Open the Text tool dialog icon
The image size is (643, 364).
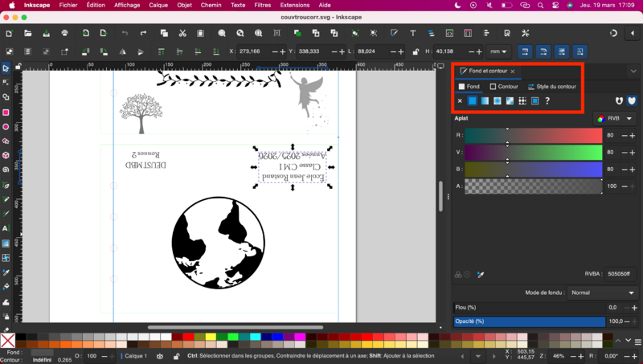click(411, 33)
